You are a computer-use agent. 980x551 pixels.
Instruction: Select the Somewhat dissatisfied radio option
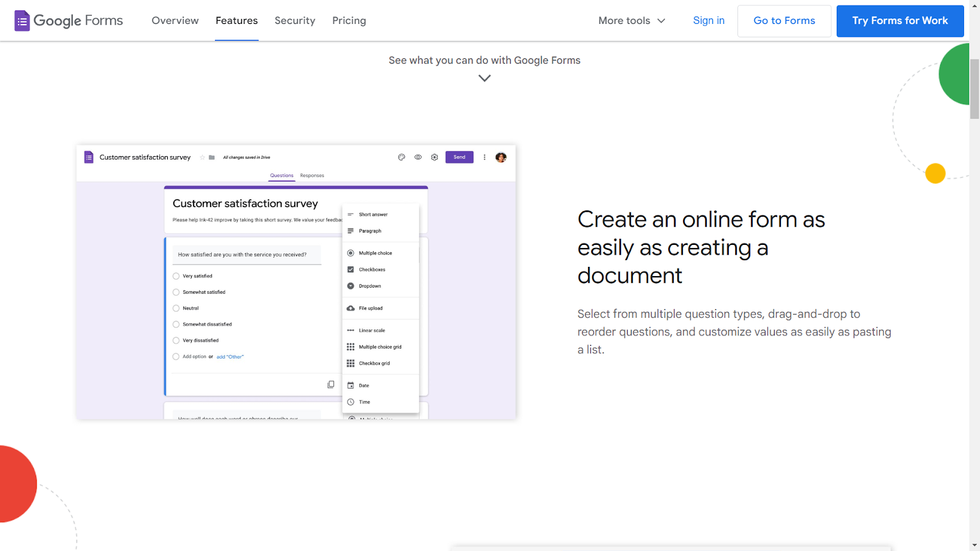(176, 324)
